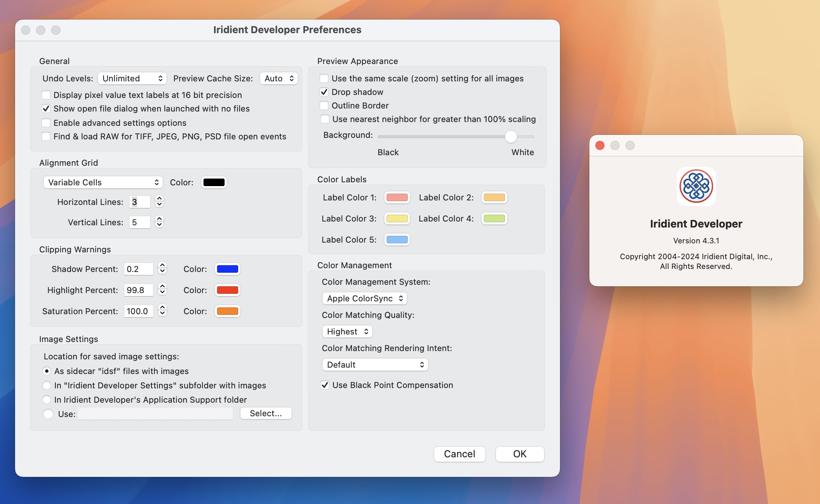Open the Rendering Intent Default dropdown
This screenshot has width=820, height=504.
(x=375, y=365)
